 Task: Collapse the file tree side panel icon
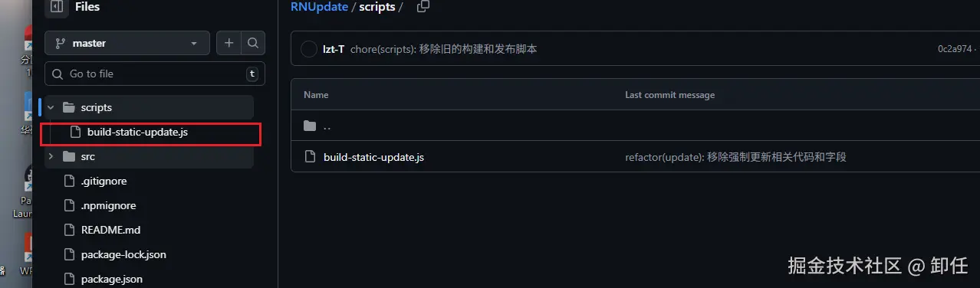[56, 8]
